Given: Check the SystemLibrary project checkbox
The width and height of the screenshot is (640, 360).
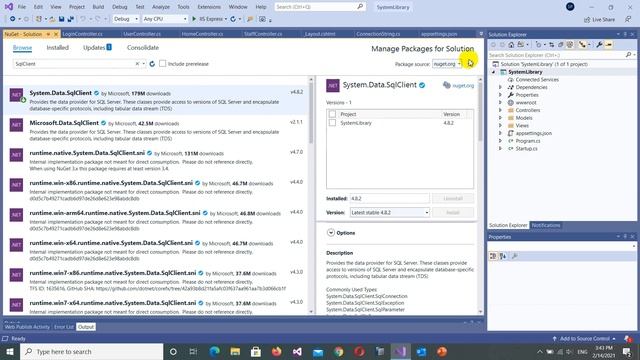Looking at the screenshot, I should point(332,123).
